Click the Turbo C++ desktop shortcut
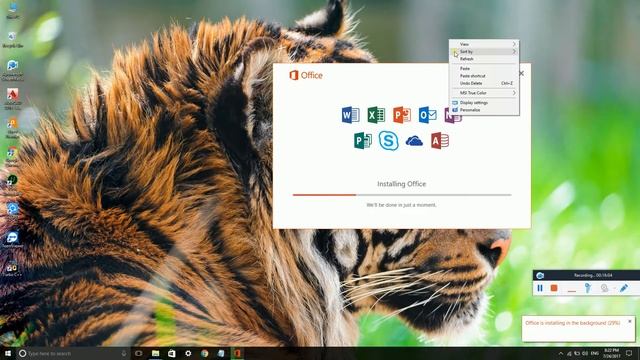This screenshot has height=360, width=640. click(12, 270)
